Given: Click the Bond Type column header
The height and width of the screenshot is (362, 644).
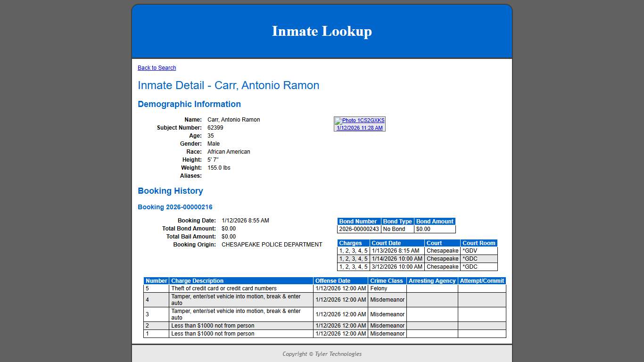Looking at the screenshot, I should (x=397, y=221).
